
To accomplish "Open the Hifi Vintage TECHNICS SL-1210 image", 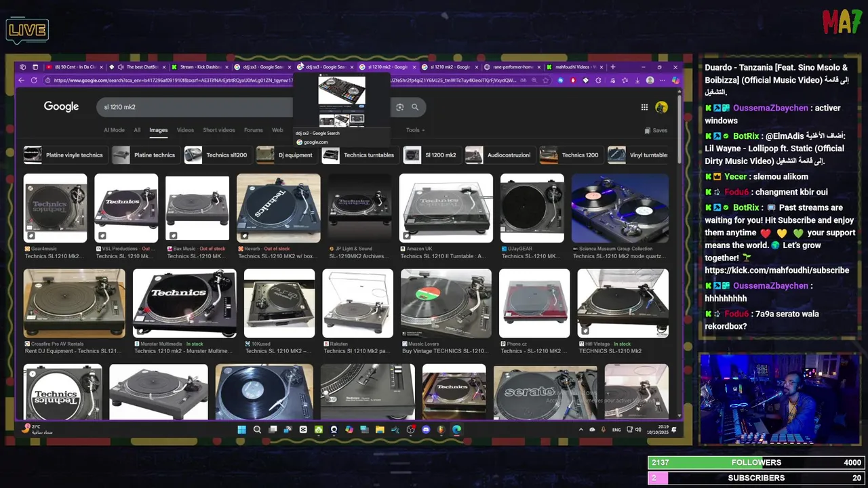I will click(x=623, y=304).
